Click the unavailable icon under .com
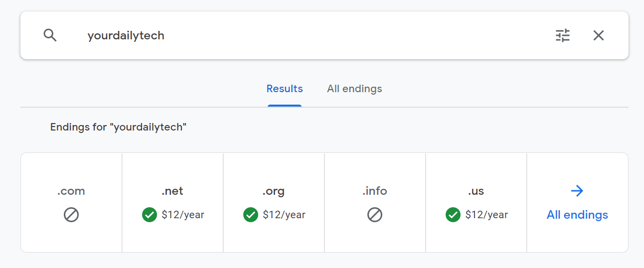The image size is (644, 268). (x=71, y=215)
